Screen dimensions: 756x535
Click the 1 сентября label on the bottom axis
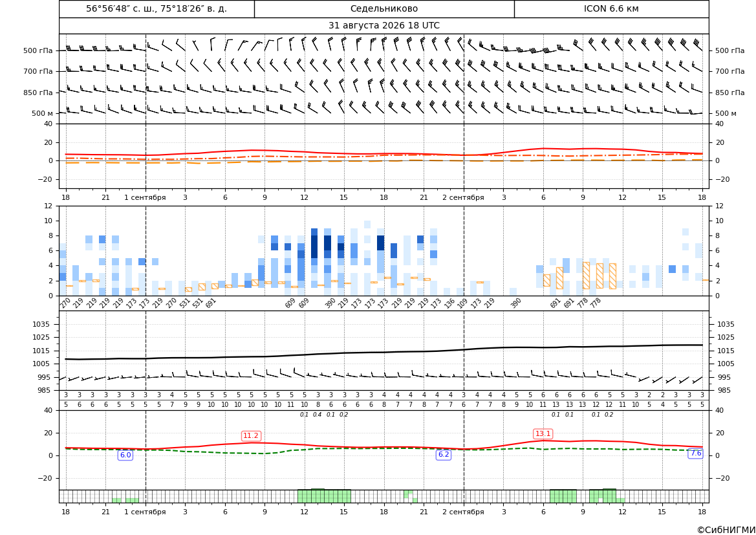[x=145, y=512]
